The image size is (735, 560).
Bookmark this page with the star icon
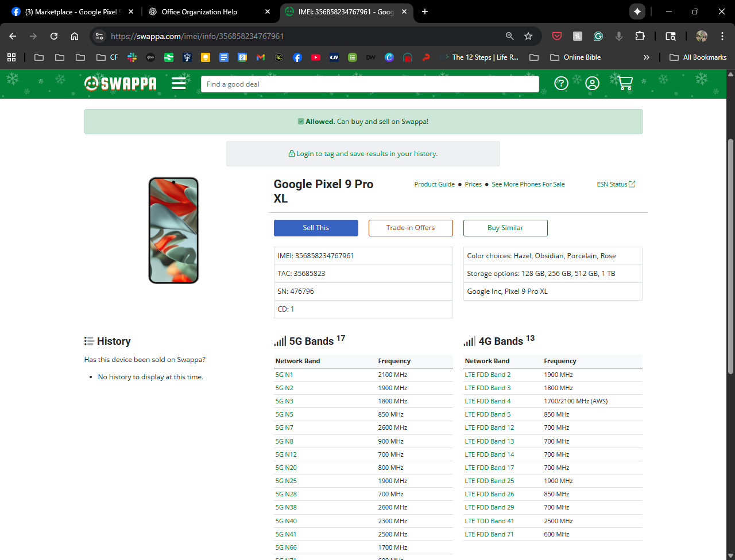tap(528, 36)
